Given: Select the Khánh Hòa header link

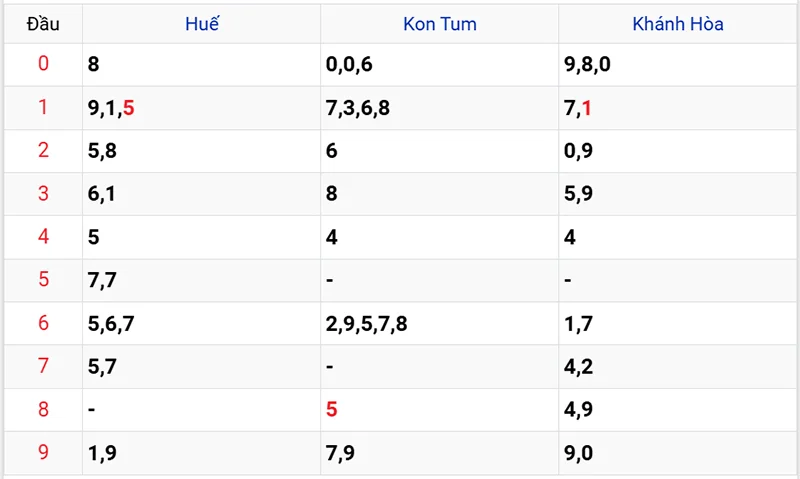Looking at the screenshot, I should [x=678, y=25].
